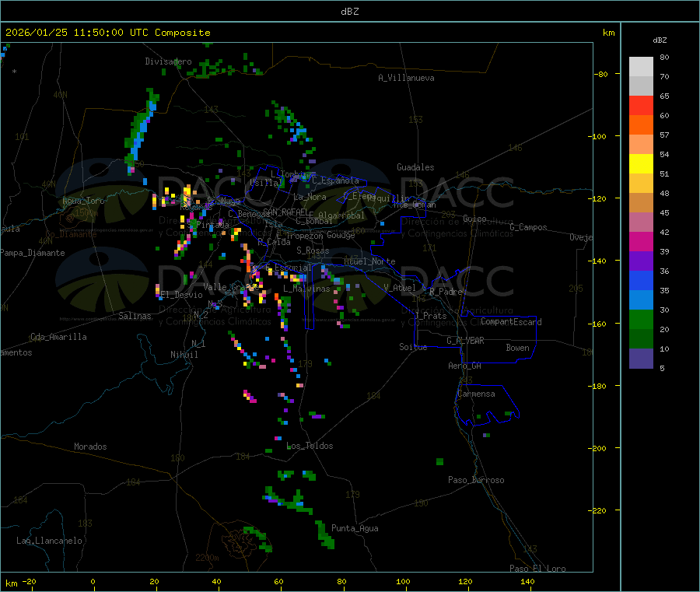Click the 100 km horizontal axis label
This screenshot has height=592, width=700.
tap(403, 581)
